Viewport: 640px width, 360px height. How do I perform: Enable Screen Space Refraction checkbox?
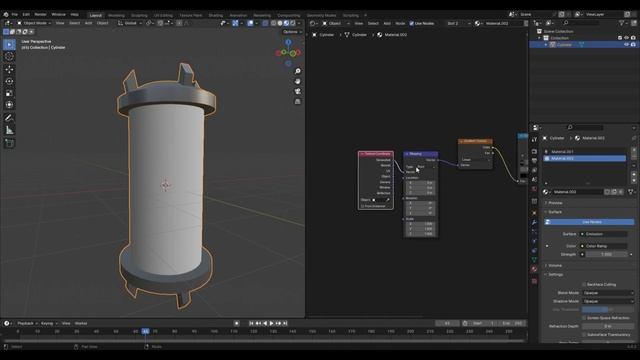pos(584,318)
